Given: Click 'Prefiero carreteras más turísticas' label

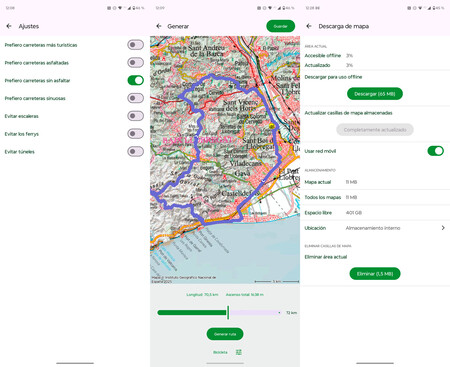Looking at the screenshot, I should tap(41, 45).
